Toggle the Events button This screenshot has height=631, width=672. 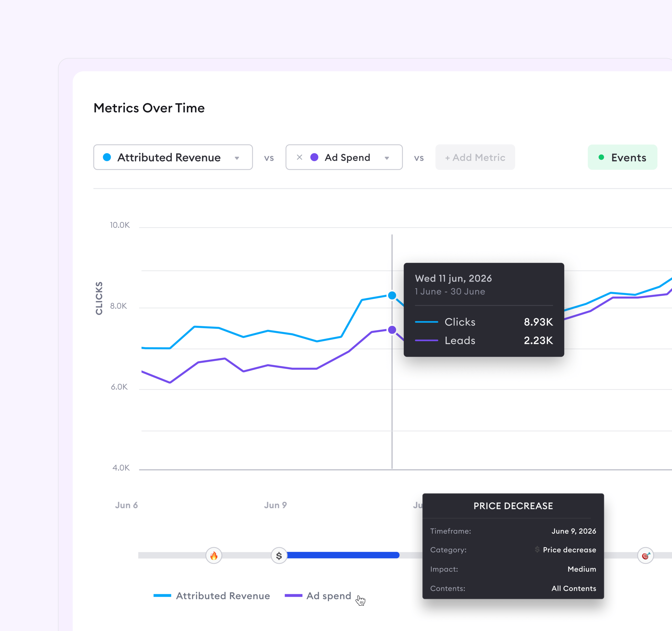tap(622, 157)
